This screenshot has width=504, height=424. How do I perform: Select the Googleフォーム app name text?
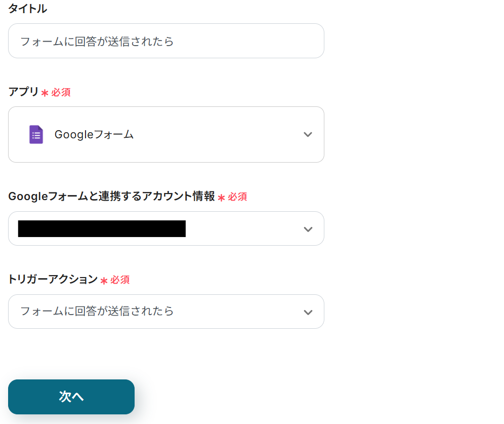click(x=94, y=135)
